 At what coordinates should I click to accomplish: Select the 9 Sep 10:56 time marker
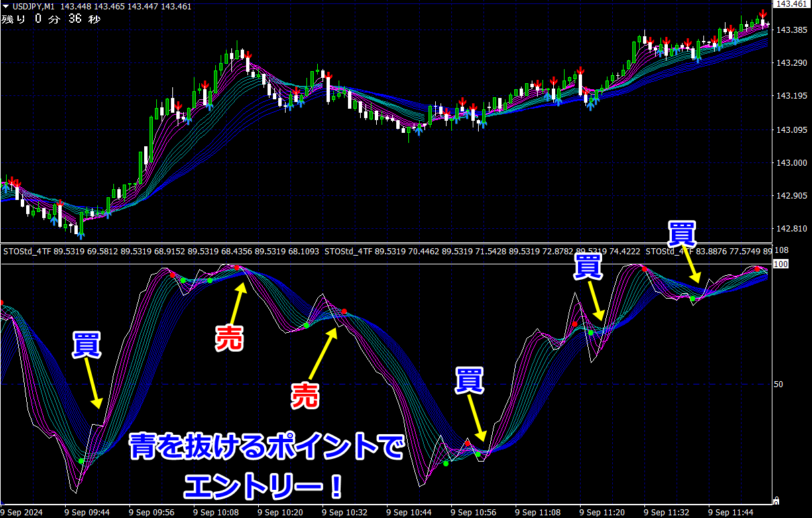[x=473, y=512]
